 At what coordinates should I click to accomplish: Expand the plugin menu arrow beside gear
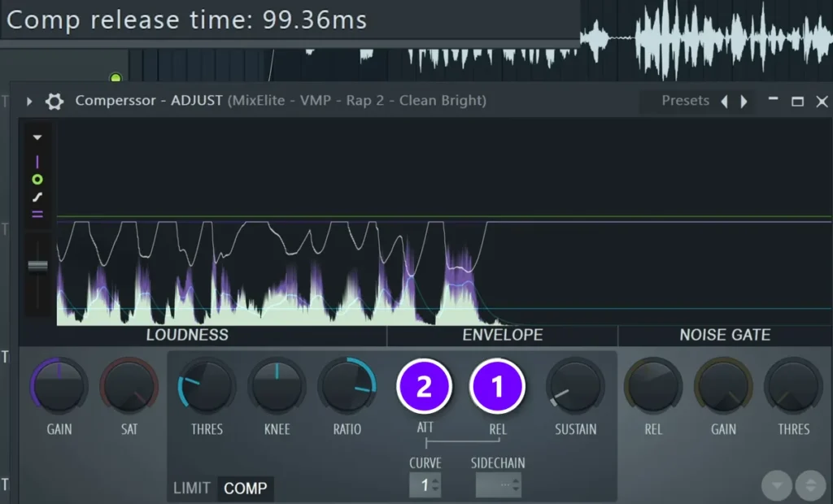point(29,101)
